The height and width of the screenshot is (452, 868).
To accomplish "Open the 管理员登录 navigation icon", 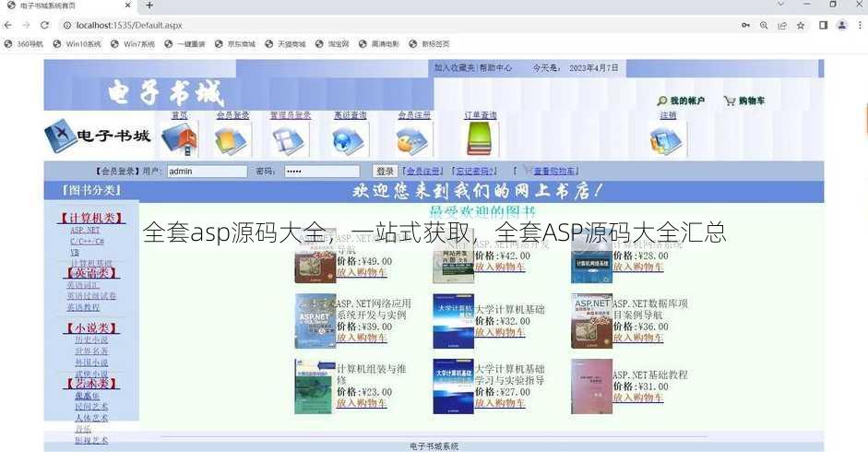I will coord(290,139).
